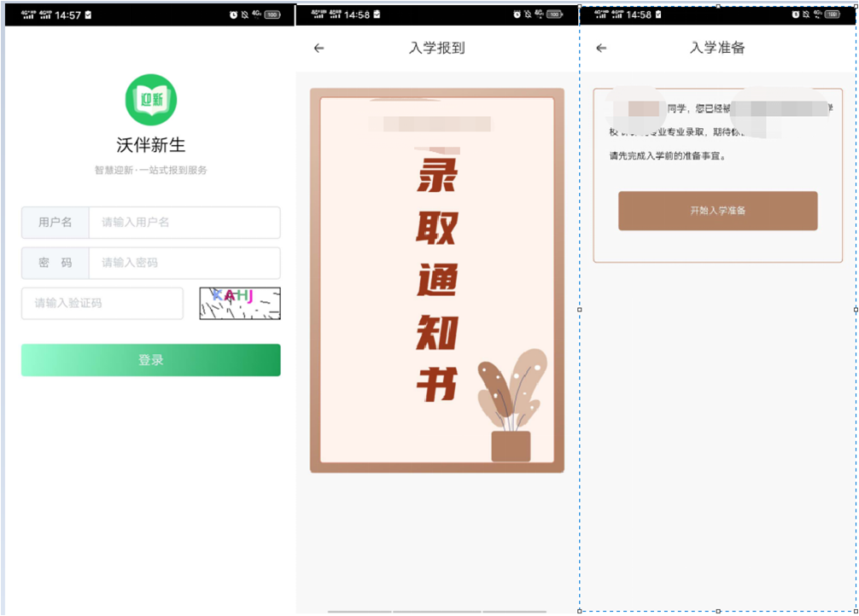Click into the 请输入密码 password field
Image resolution: width=859 pixels, height=616 pixels.
click(184, 263)
